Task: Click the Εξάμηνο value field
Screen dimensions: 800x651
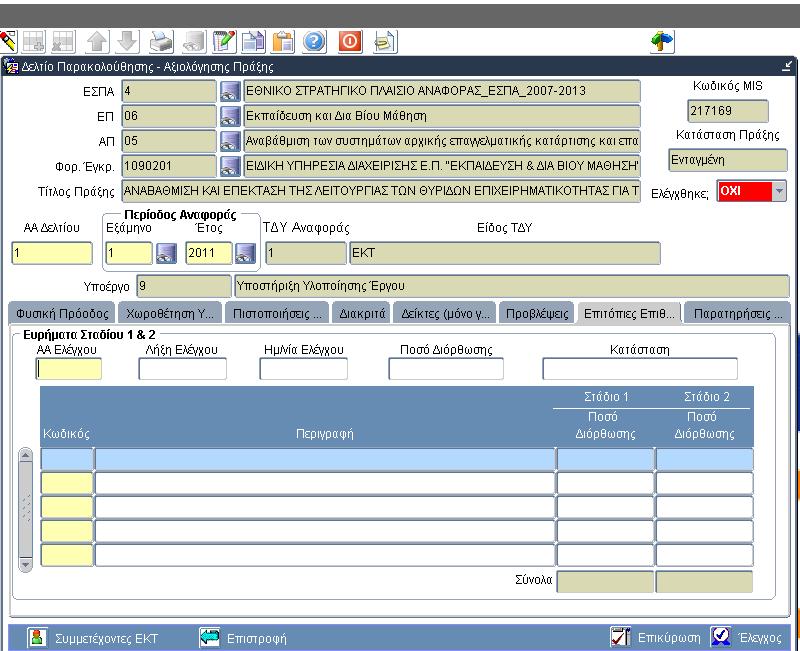Action: (129, 253)
